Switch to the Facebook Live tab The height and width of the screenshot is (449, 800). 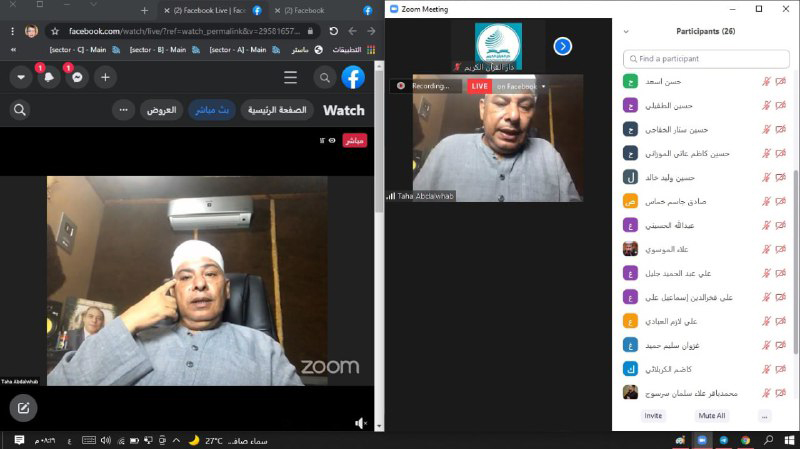point(211,10)
